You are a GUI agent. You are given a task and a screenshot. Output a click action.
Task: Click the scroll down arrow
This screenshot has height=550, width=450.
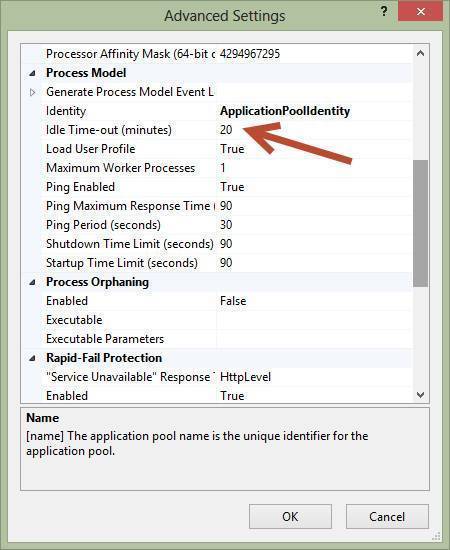(x=421, y=395)
